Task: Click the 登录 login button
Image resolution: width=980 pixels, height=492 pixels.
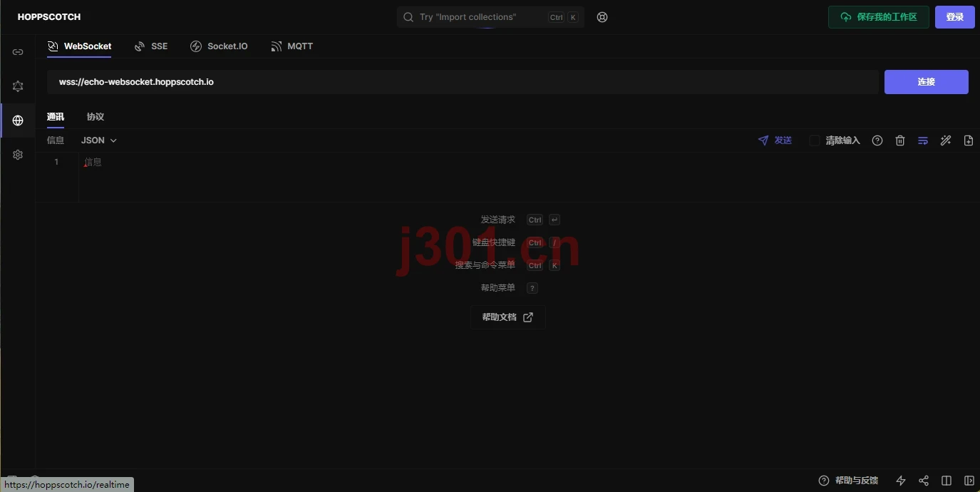Action: [954, 17]
